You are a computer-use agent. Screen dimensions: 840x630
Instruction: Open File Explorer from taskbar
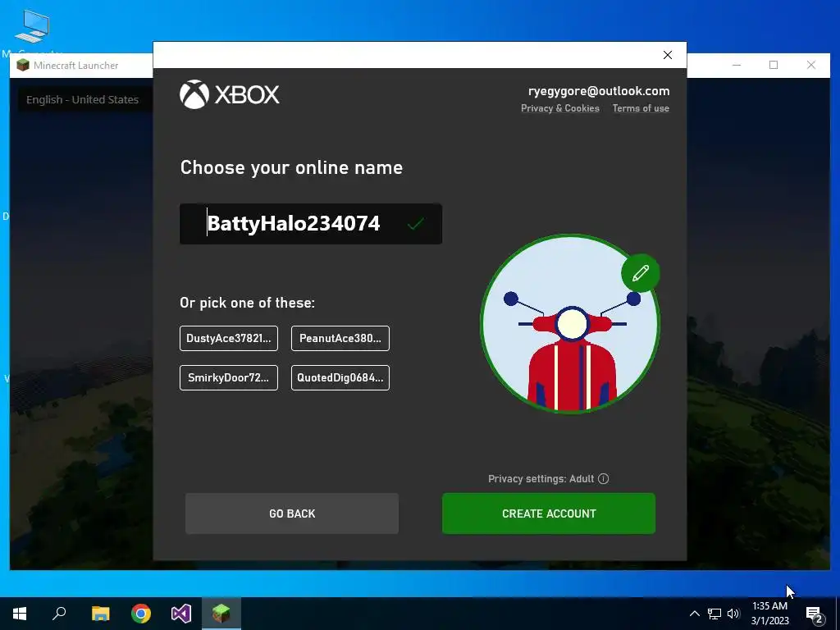pos(100,614)
